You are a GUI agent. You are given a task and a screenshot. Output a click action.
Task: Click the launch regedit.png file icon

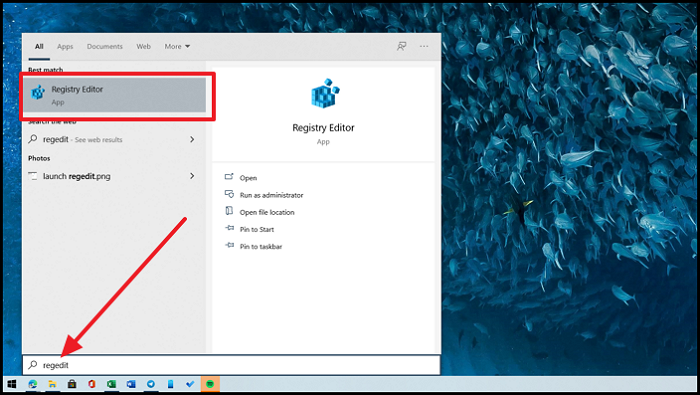point(33,176)
